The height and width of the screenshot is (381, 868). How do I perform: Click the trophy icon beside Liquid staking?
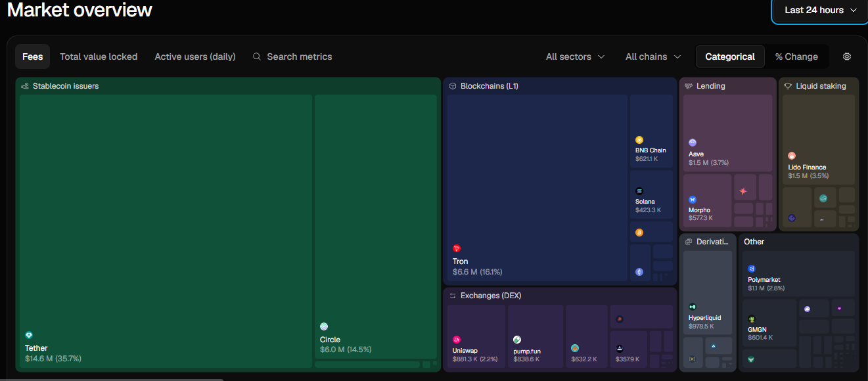coord(788,86)
